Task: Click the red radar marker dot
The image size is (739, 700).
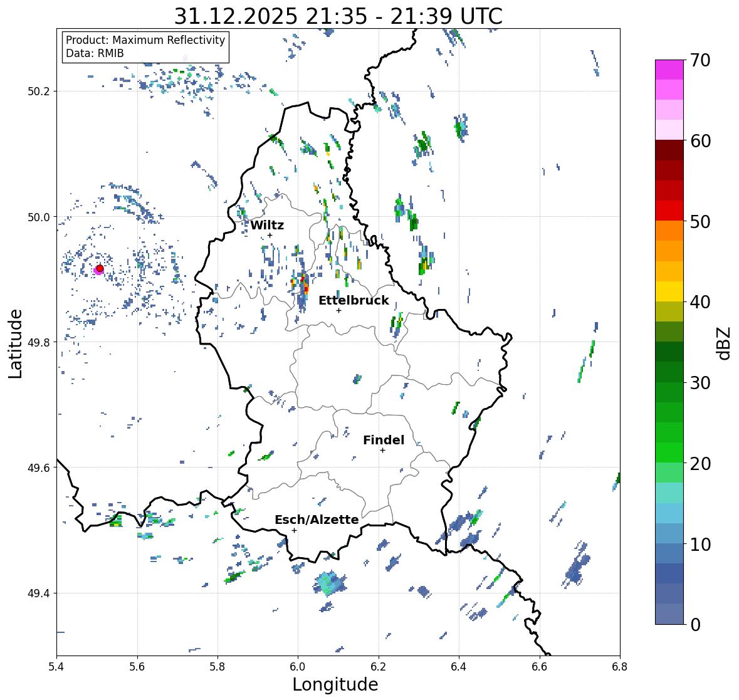Action: (x=100, y=268)
